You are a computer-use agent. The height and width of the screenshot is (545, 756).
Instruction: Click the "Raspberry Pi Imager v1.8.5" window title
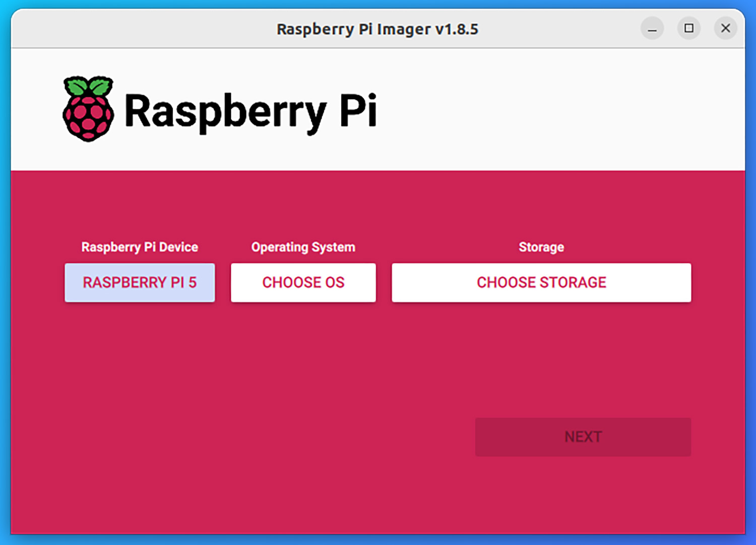tap(377, 29)
